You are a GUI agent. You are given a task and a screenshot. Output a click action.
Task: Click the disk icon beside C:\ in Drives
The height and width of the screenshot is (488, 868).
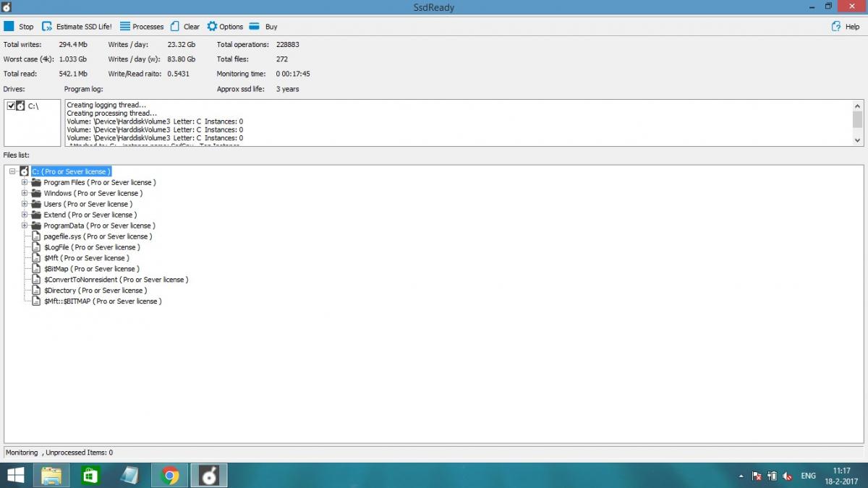(x=20, y=106)
